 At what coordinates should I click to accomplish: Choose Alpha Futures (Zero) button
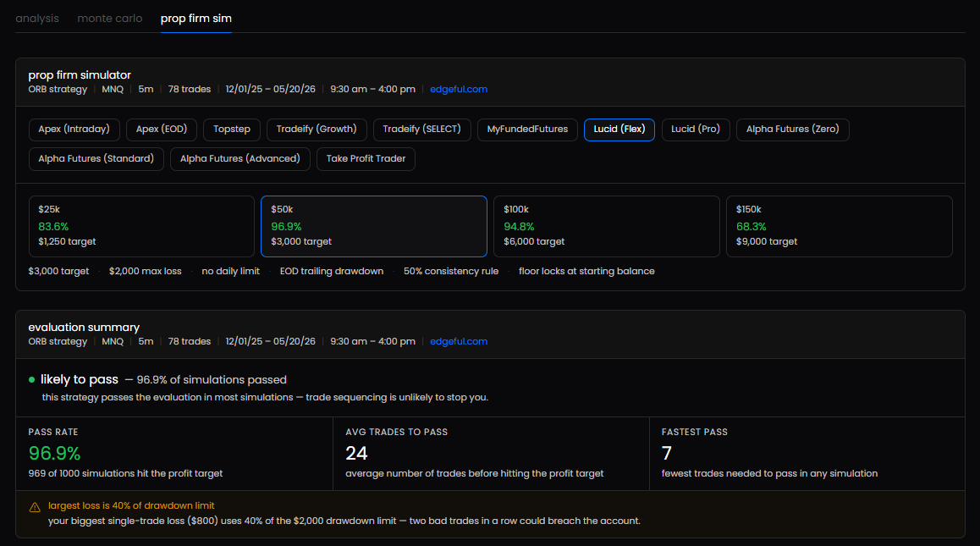tap(792, 130)
